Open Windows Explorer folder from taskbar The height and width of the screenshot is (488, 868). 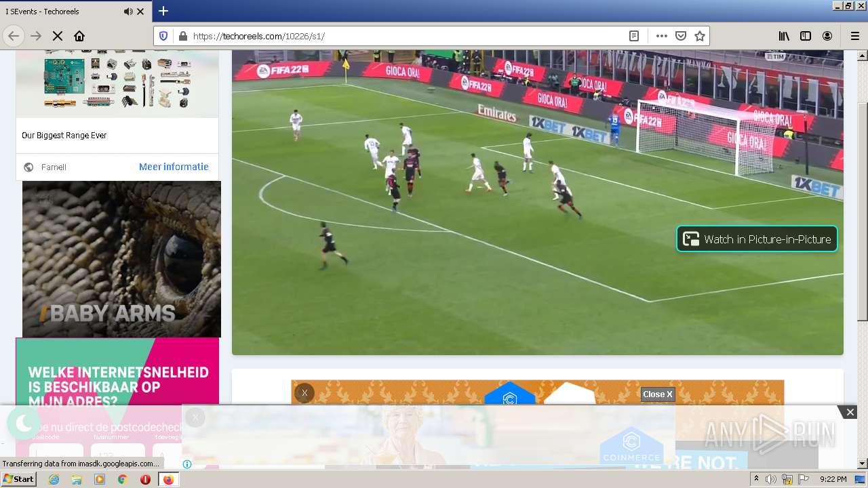[x=77, y=479]
